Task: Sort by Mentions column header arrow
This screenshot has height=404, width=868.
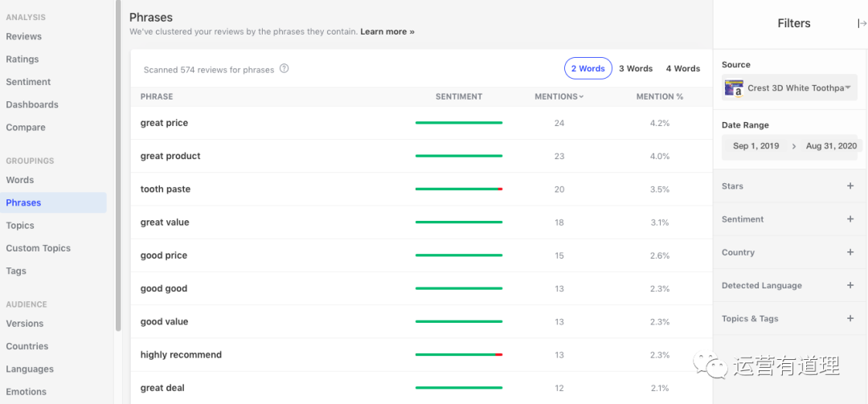Action: point(581,96)
